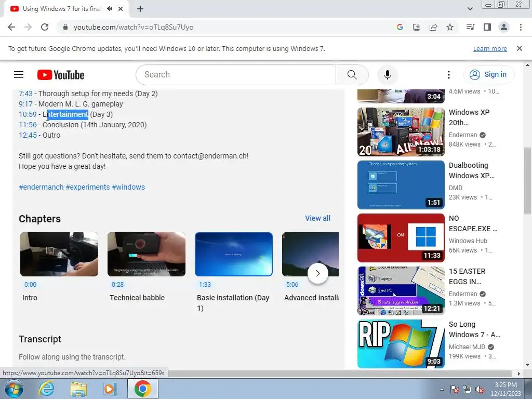Viewport: 532px width, 399px height.
Task: Share this page via share icon
Action: [433, 27]
